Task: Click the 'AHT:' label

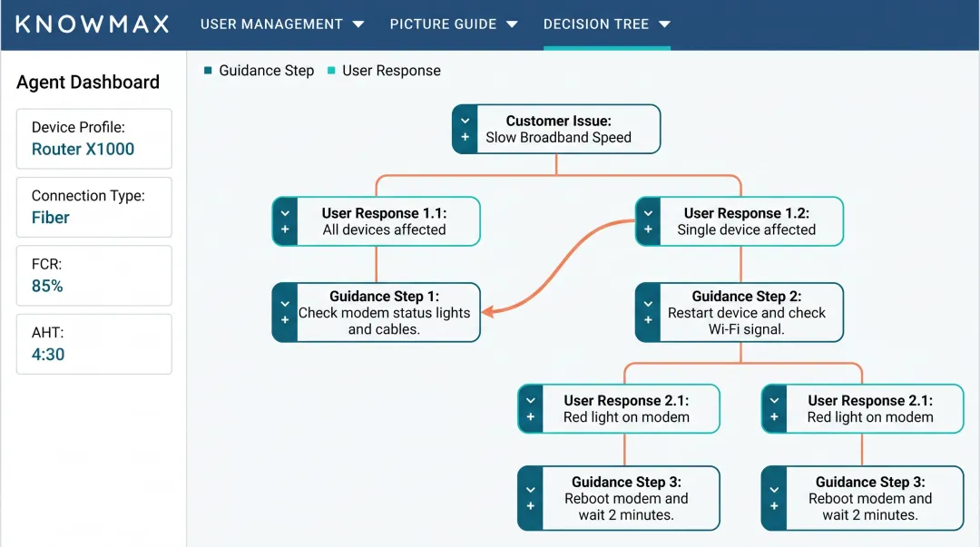Action: (47, 333)
